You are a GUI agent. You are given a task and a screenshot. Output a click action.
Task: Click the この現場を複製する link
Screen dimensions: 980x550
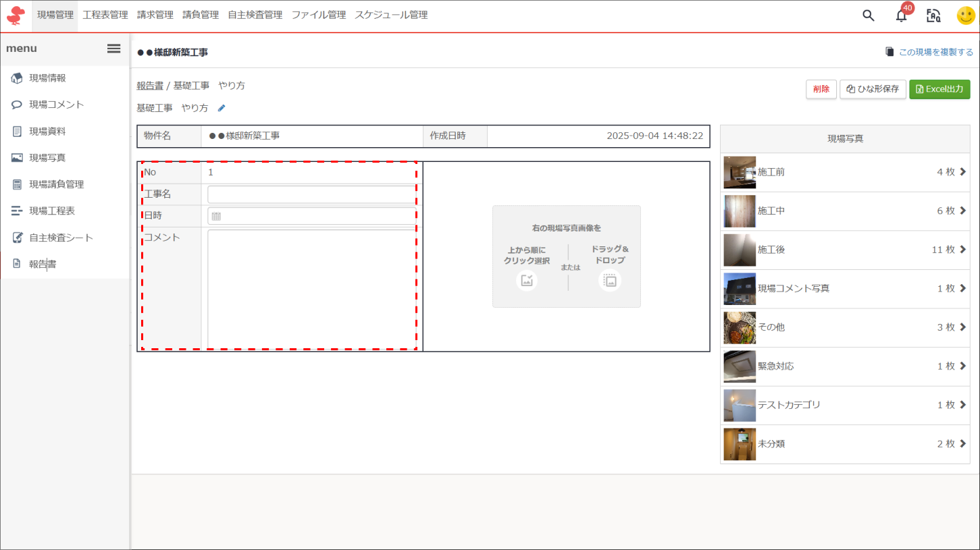(x=929, y=52)
